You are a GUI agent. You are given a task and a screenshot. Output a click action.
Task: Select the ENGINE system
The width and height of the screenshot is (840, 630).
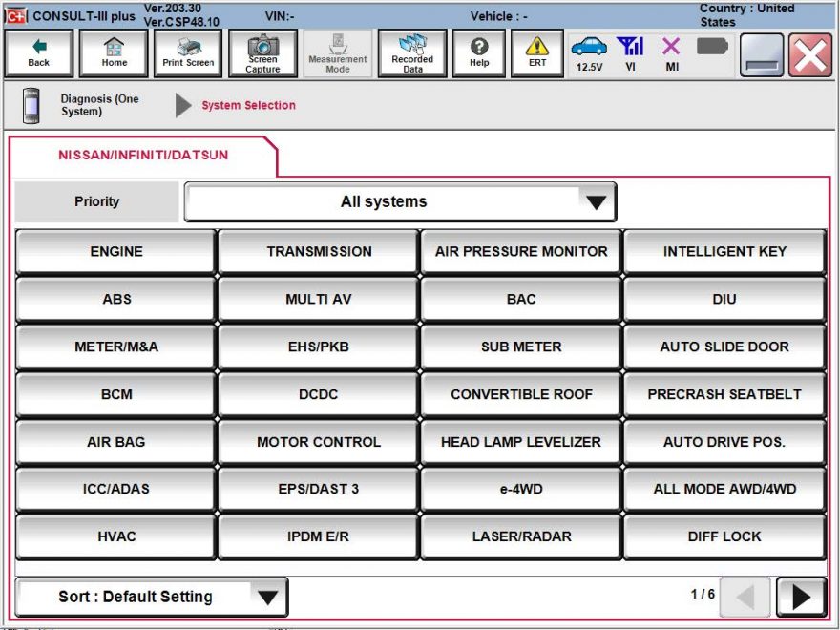pos(114,251)
